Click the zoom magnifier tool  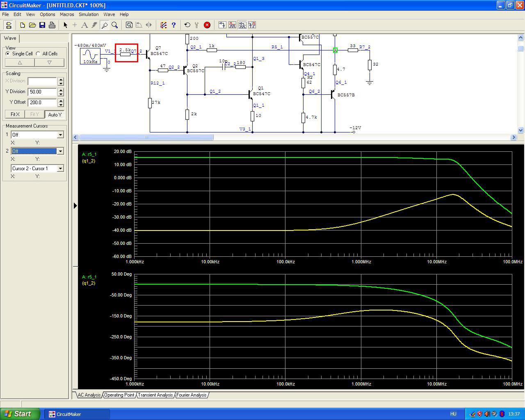115,25
